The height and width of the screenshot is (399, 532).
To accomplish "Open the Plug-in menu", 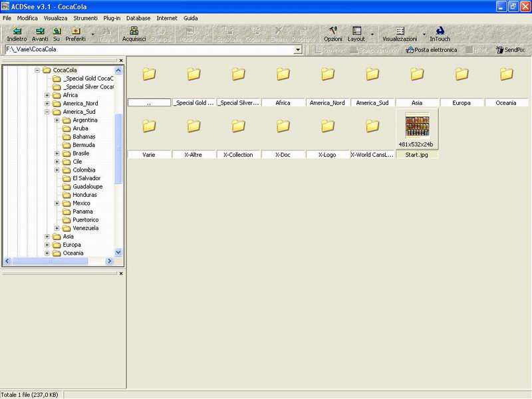I will coord(112,19).
